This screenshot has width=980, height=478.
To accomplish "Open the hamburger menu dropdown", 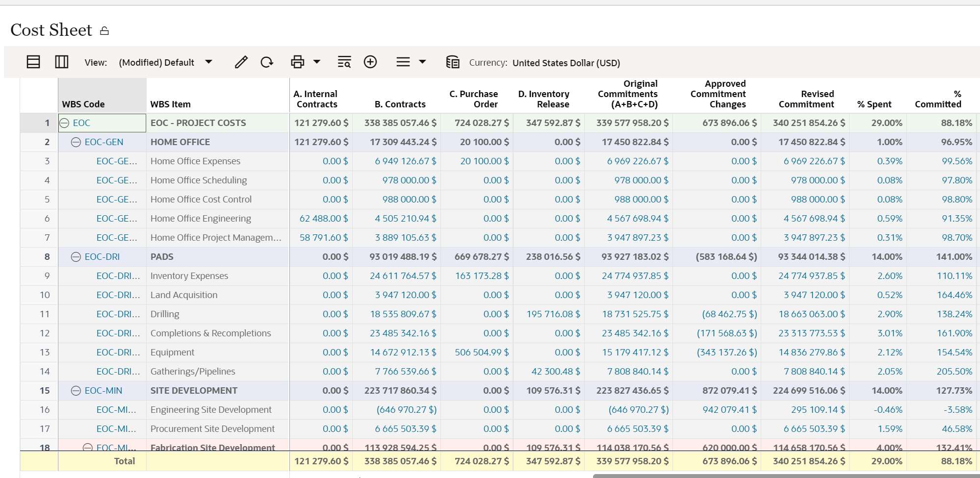I will 422,62.
